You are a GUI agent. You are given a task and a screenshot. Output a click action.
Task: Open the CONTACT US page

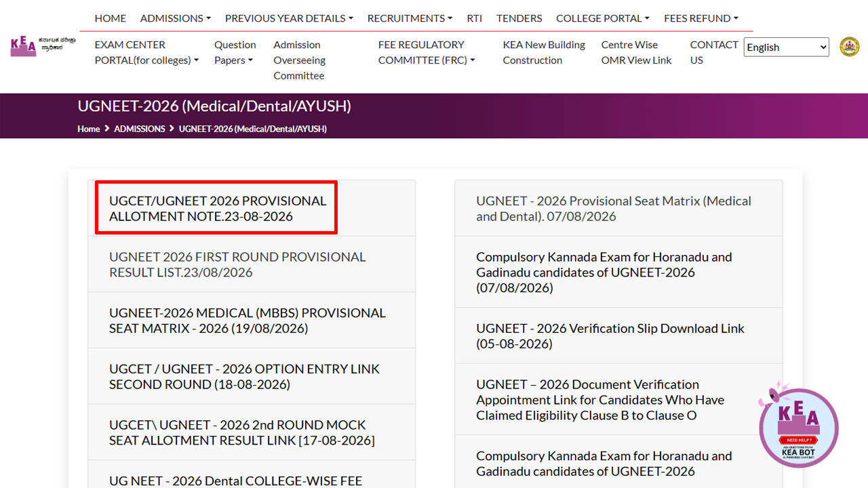714,52
